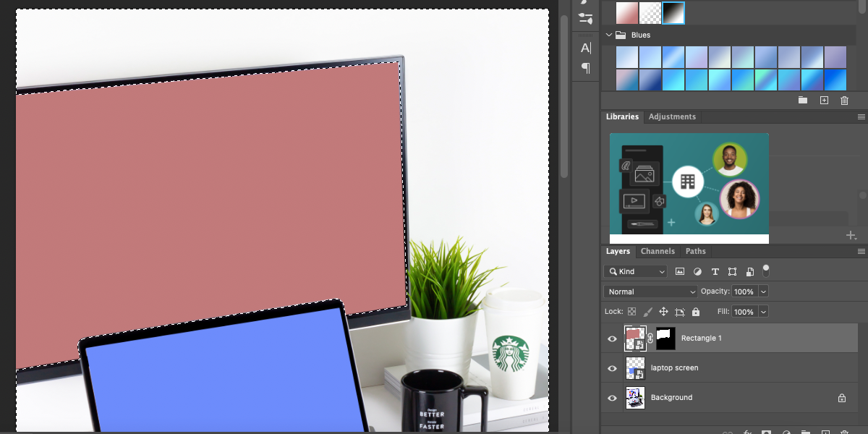The width and height of the screenshot is (868, 434).
Task: Open the Brush Settings panel
Action: 584,19
